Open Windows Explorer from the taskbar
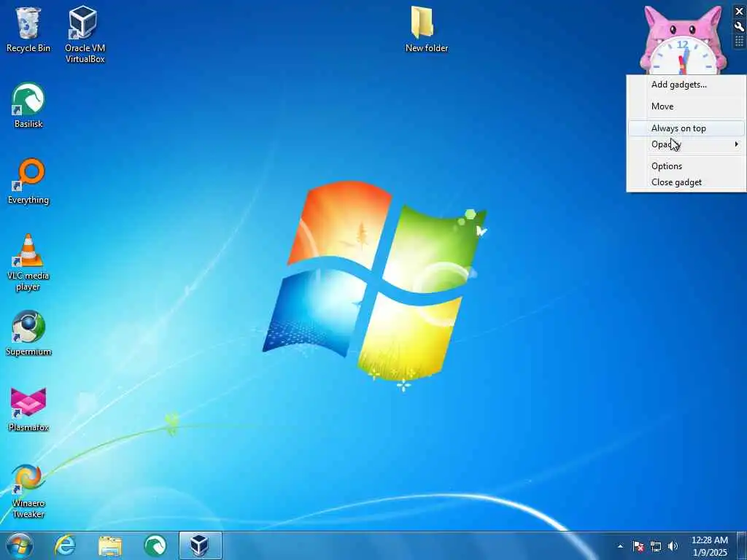The width and height of the screenshot is (747, 560). (110, 545)
